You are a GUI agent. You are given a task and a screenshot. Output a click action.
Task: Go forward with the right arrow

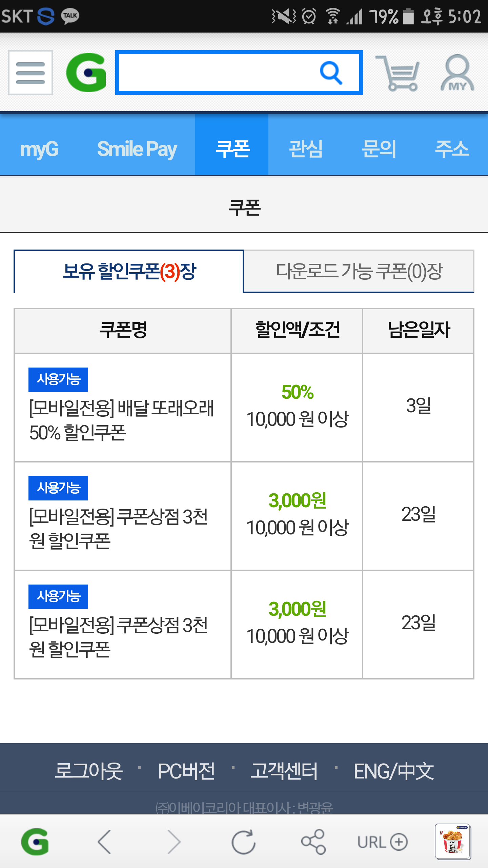(174, 842)
